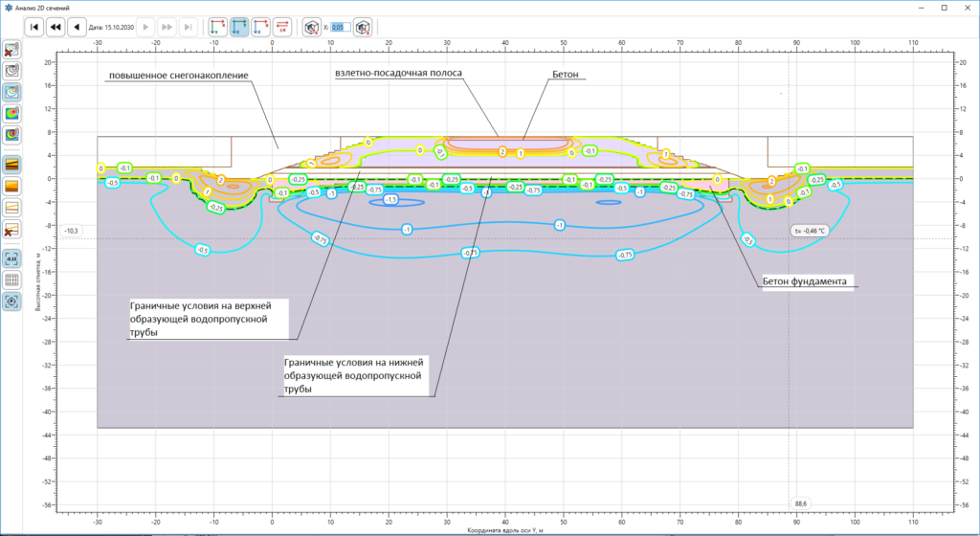Click the red mirrored arrows axes icon
This screenshot has height=536, width=980.
pyautogui.click(x=282, y=27)
